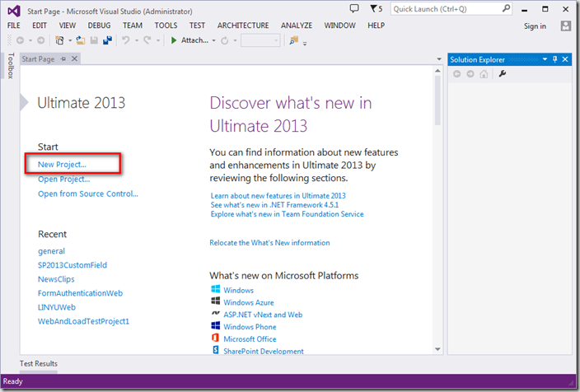Open Redo history dropdown arrow
The width and height of the screenshot is (580, 392).
(x=158, y=40)
